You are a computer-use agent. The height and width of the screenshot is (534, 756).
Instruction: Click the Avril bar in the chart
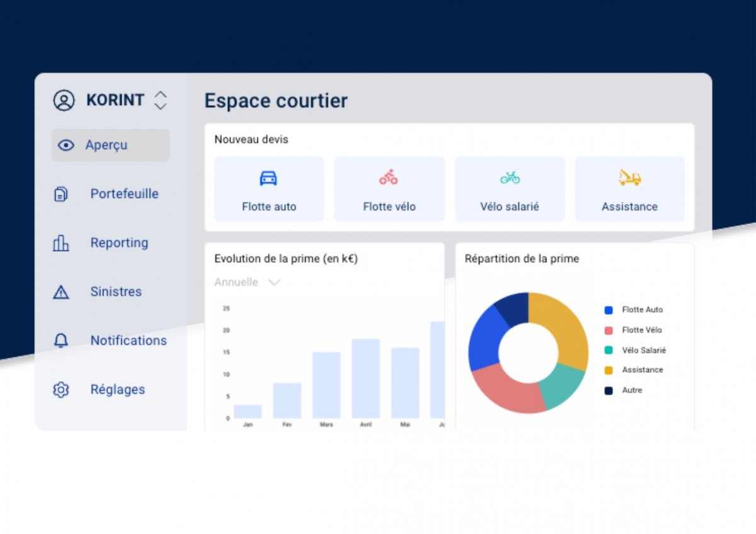[365, 378]
